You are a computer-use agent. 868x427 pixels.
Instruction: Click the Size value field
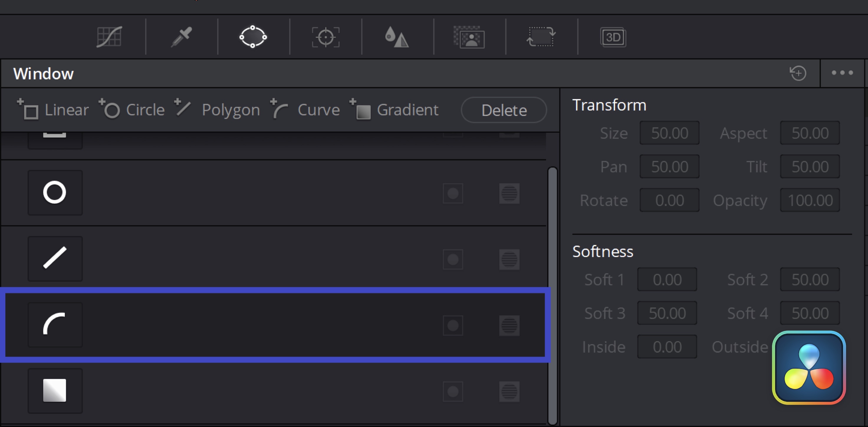[669, 133]
